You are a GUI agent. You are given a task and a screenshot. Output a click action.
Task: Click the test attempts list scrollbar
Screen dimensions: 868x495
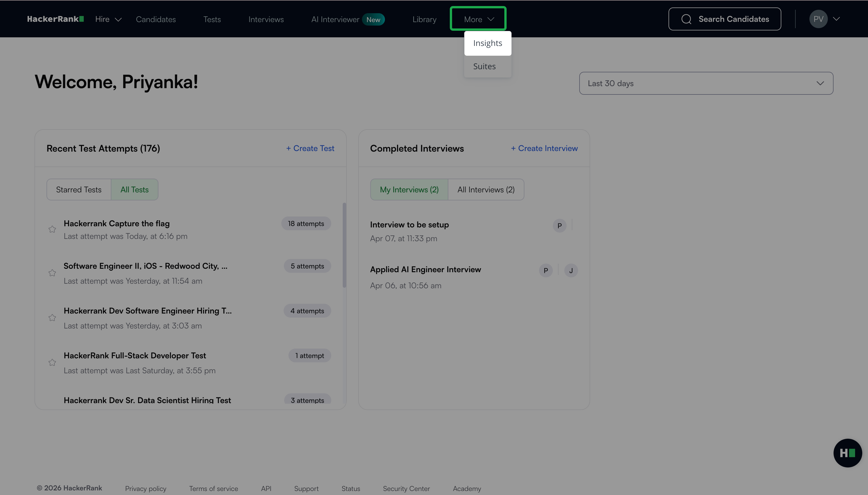344,245
